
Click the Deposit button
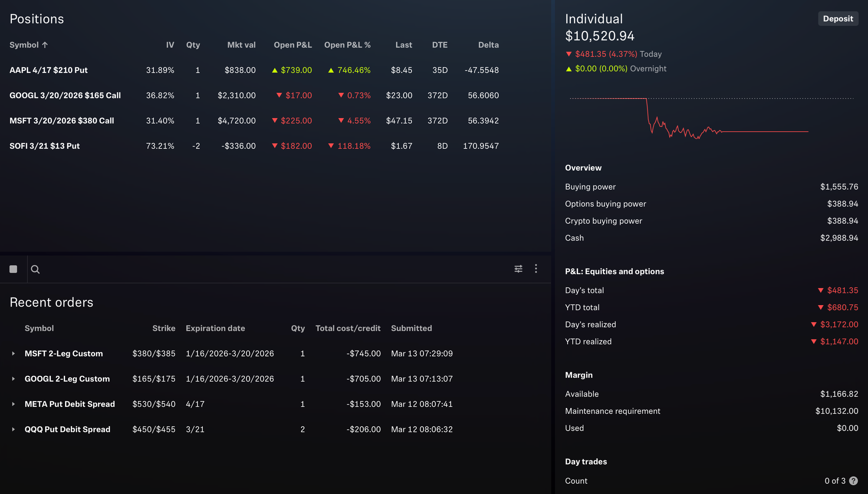coord(838,19)
